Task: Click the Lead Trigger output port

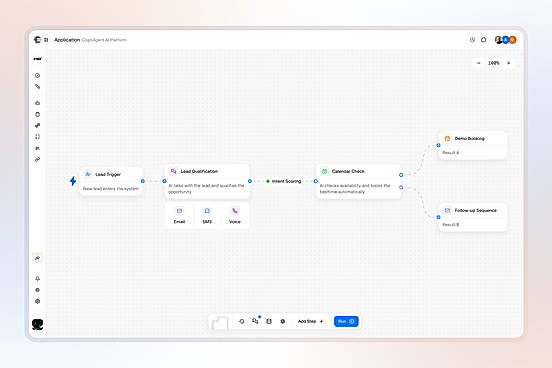Action: point(143,181)
